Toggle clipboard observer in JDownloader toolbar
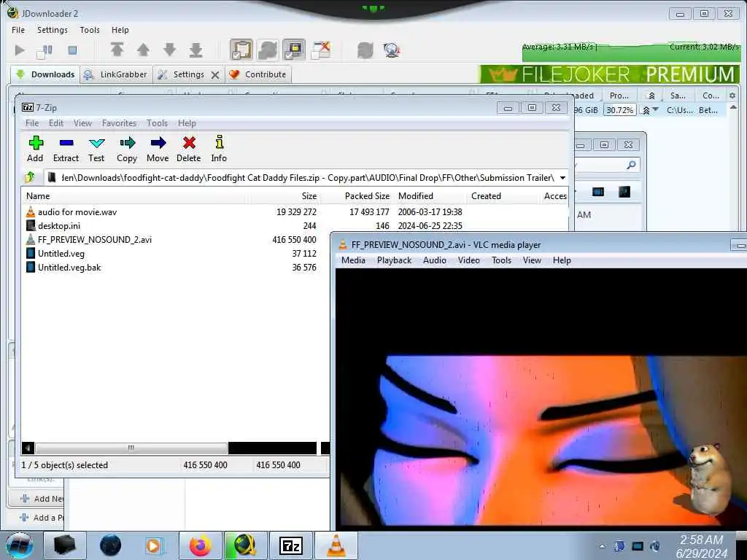The image size is (747, 560). pos(241,50)
